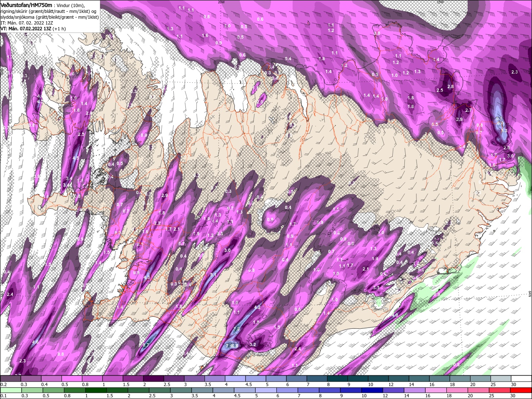
Task: Click the 4.6 precipitation value on map
Action: pos(35,342)
